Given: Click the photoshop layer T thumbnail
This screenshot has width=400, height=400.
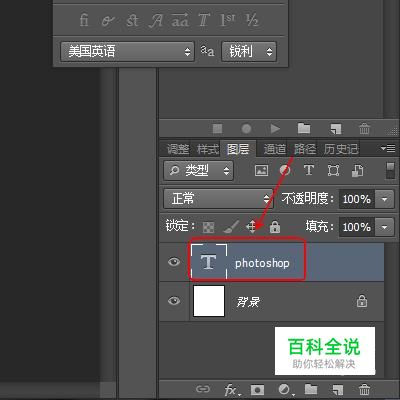Looking at the screenshot, I should pos(209,262).
